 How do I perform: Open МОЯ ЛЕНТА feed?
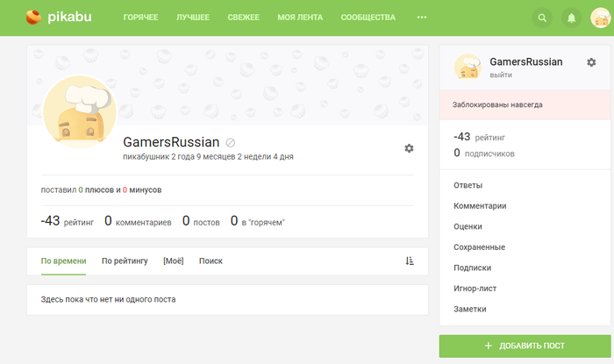300,18
